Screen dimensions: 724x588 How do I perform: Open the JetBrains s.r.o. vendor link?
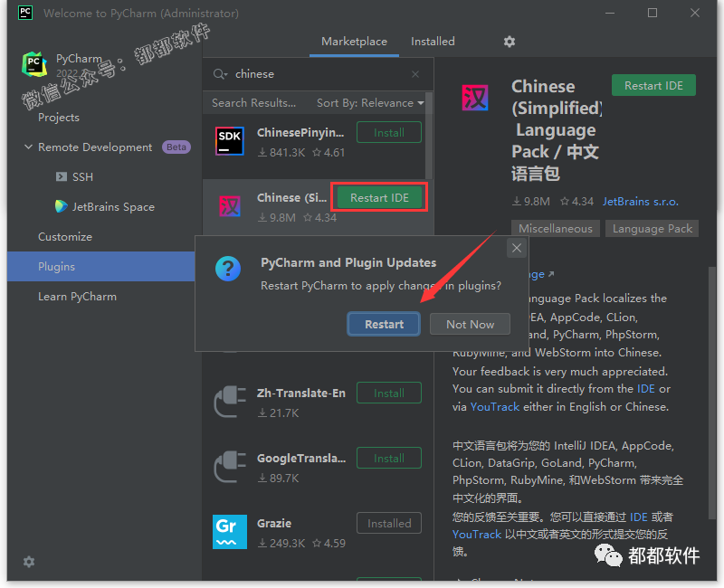pyautogui.click(x=641, y=202)
